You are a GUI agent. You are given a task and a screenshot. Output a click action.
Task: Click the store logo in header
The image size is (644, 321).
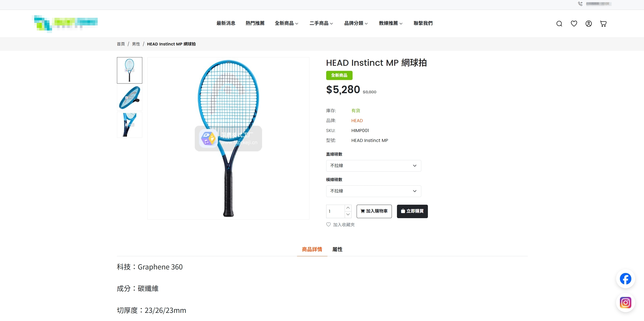click(x=65, y=24)
